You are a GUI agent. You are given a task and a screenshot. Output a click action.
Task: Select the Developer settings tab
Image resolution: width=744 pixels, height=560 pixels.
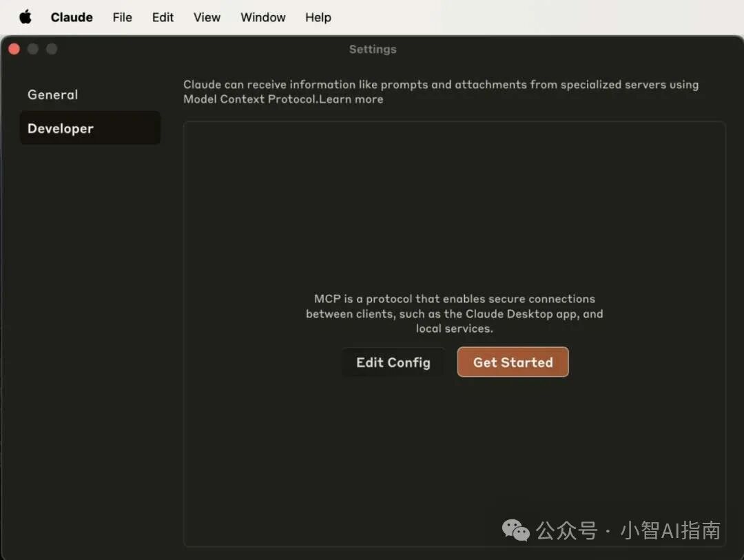pyautogui.click(x=90, y=128)
